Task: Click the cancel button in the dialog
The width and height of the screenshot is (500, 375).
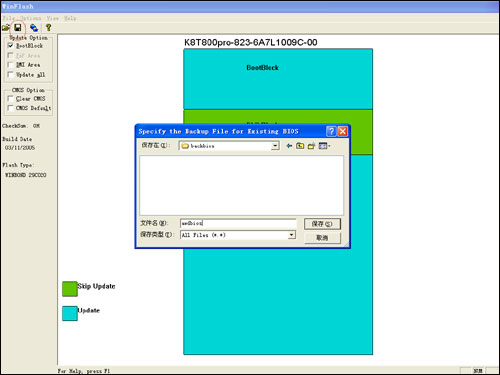Action: click(x=322, y=238)
